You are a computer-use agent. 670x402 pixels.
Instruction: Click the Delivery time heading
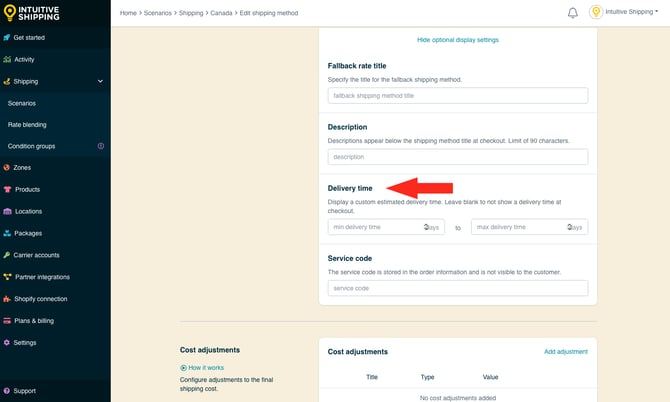tap(350, 188)
